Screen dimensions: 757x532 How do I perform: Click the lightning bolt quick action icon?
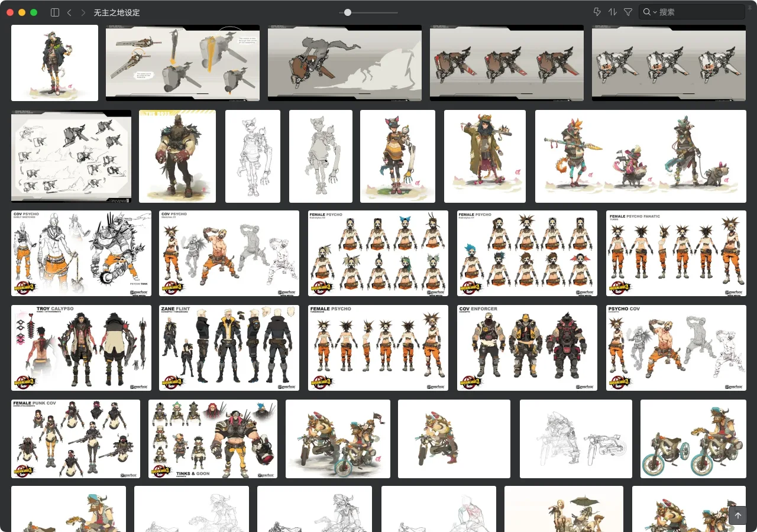click(x=597, y=12)
